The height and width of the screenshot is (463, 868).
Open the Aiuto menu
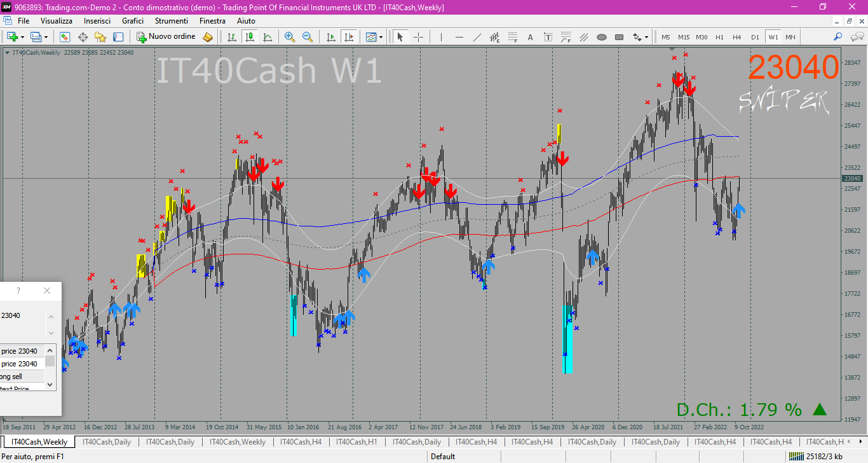246,21
